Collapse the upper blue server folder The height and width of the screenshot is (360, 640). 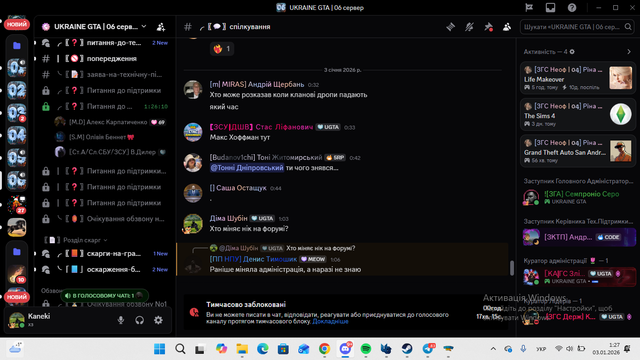coord(17,45)
